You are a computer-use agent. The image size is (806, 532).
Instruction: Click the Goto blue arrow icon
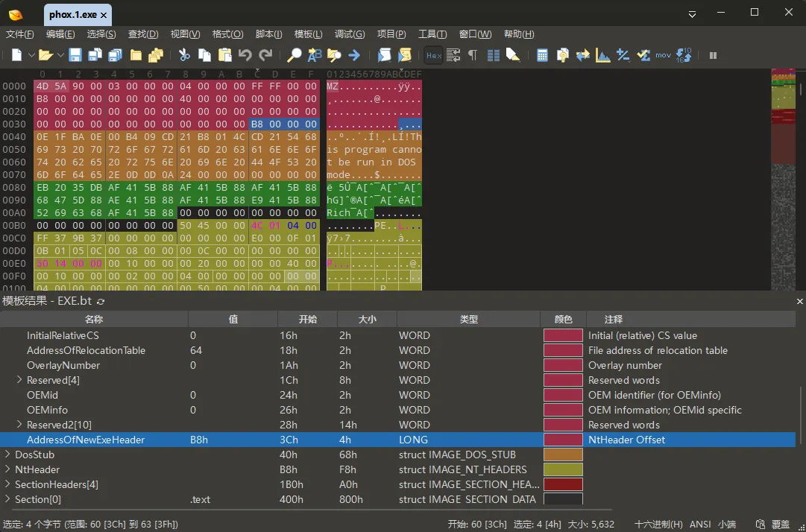coord(354,55)
